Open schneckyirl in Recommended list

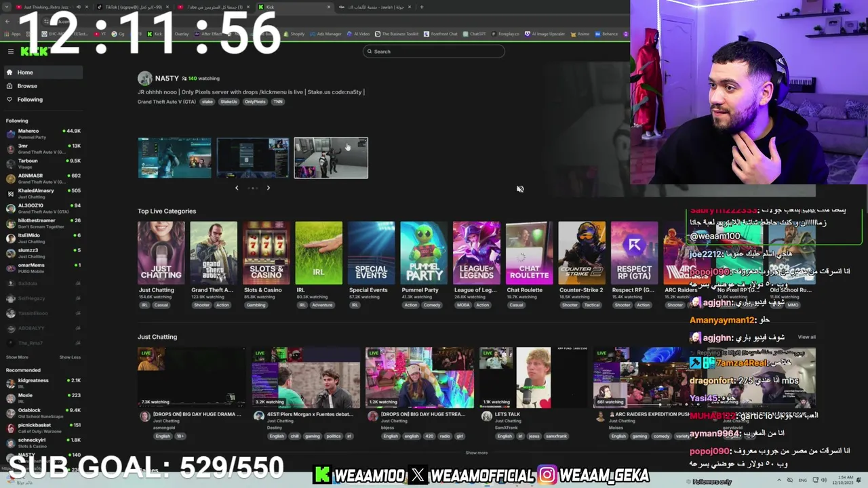(x=42, y=443)
